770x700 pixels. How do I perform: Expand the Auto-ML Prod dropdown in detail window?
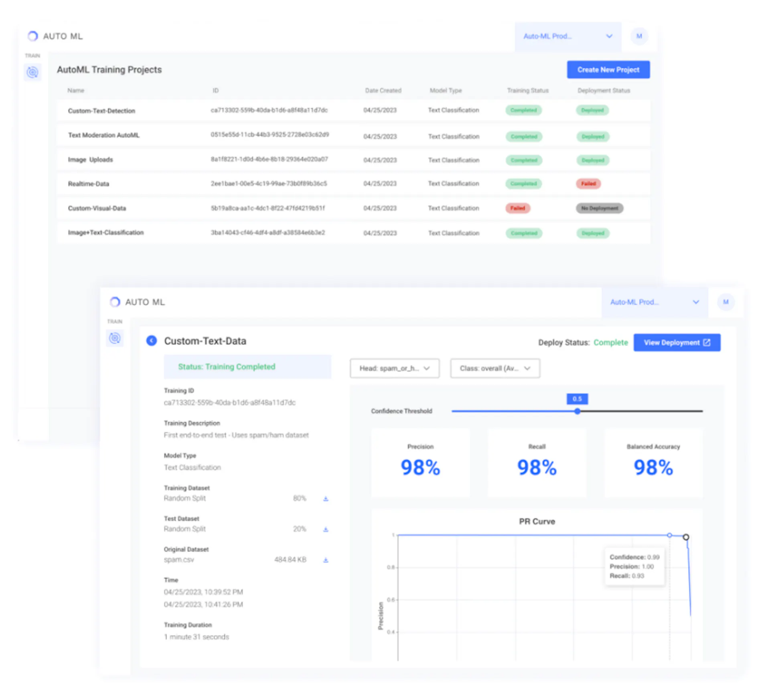pos(654,302)
